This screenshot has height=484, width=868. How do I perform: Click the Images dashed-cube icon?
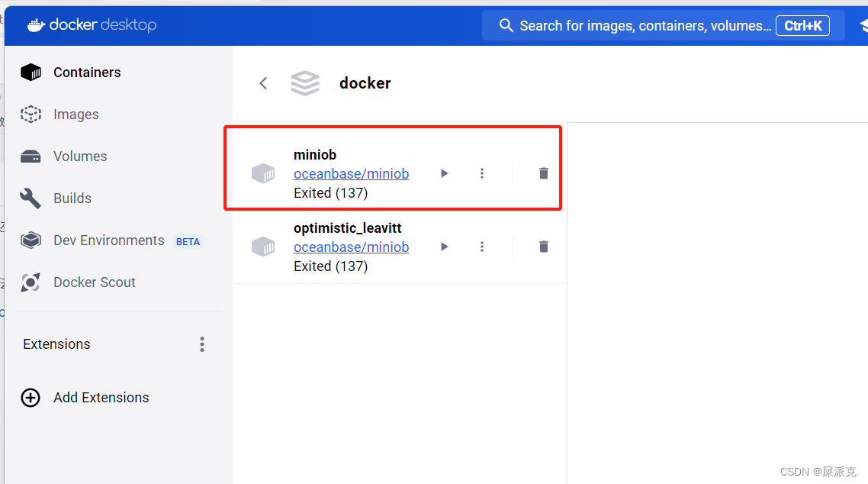[x=31, y=114]
